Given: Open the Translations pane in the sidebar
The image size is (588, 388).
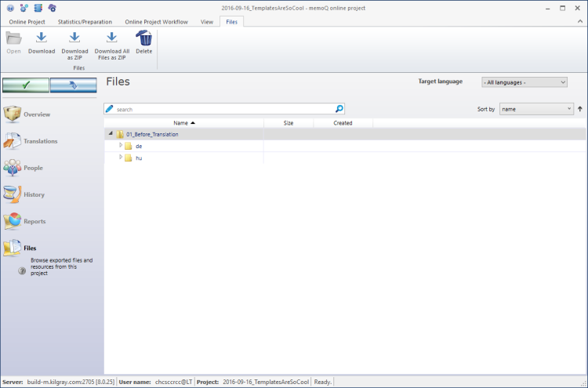Looking at the screenshot, I should click(40, 141).
